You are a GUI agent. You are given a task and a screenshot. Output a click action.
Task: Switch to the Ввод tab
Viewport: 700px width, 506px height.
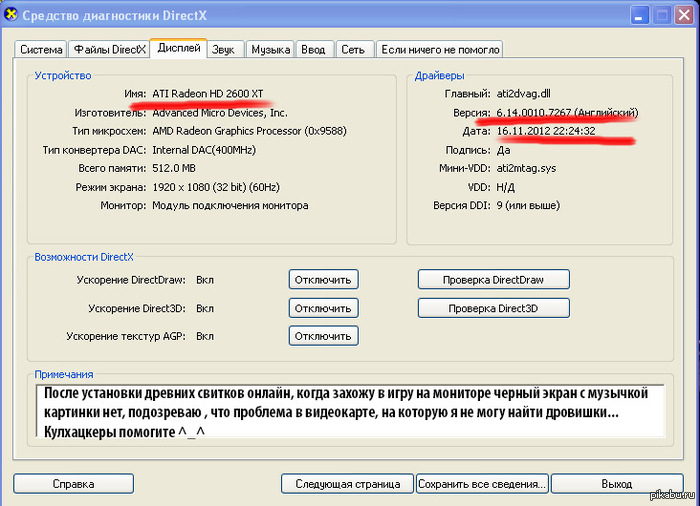point(314,49)
